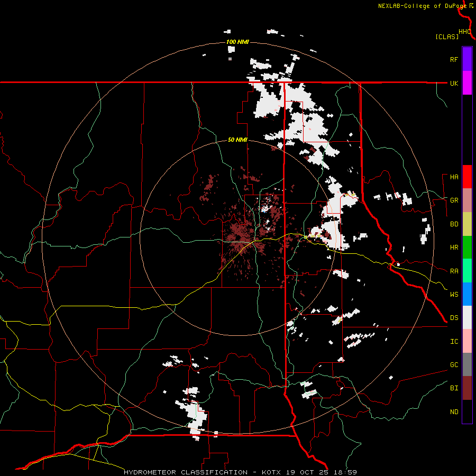
Task: Click the RF legend label
Action: pyautogui.click(x=454, y=59)
